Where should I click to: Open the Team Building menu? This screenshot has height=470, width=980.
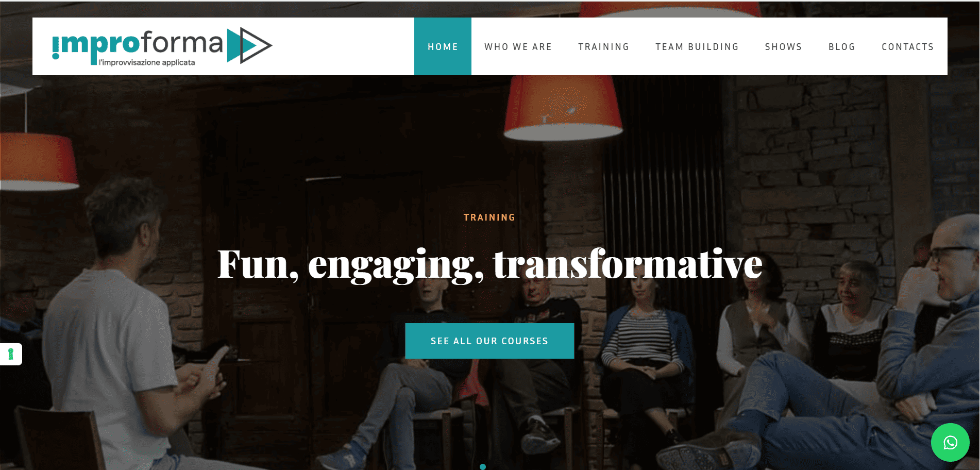[697, 46]
